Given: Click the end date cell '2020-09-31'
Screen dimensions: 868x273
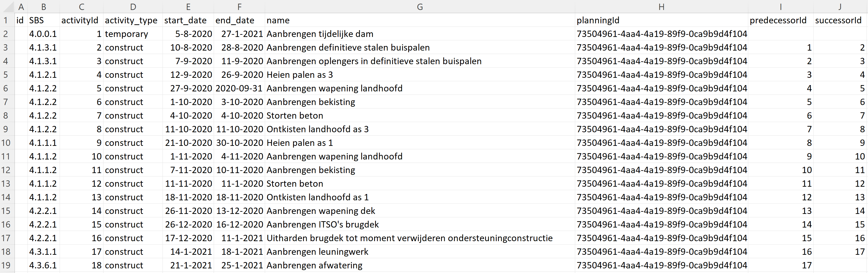Looking at the screenshot, I should (239, 88).
